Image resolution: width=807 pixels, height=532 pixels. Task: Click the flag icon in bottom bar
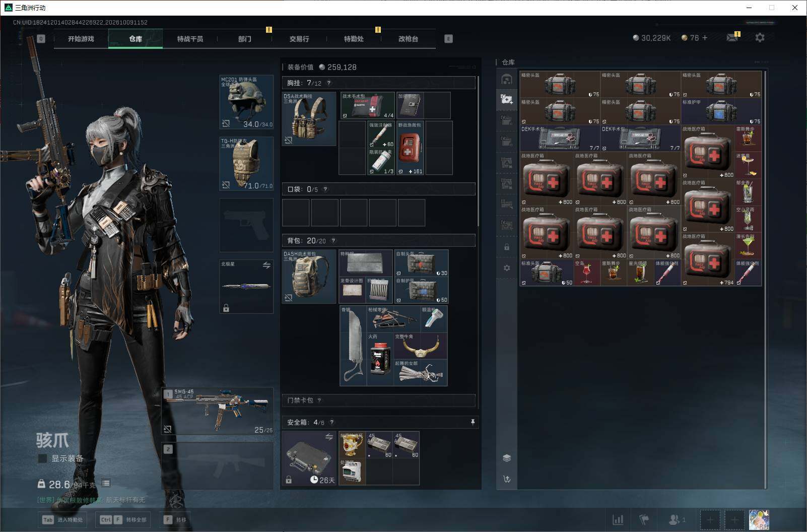point(644,519)
